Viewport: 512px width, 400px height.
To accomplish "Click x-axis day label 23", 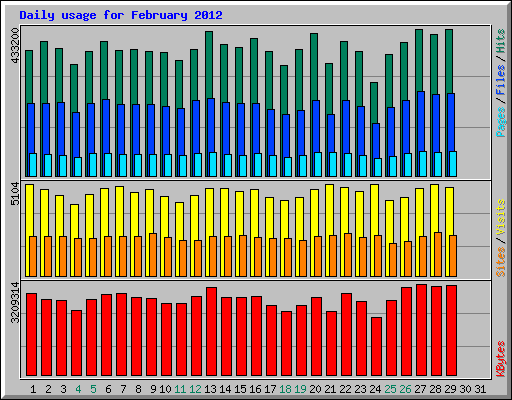I will point(360,389).
